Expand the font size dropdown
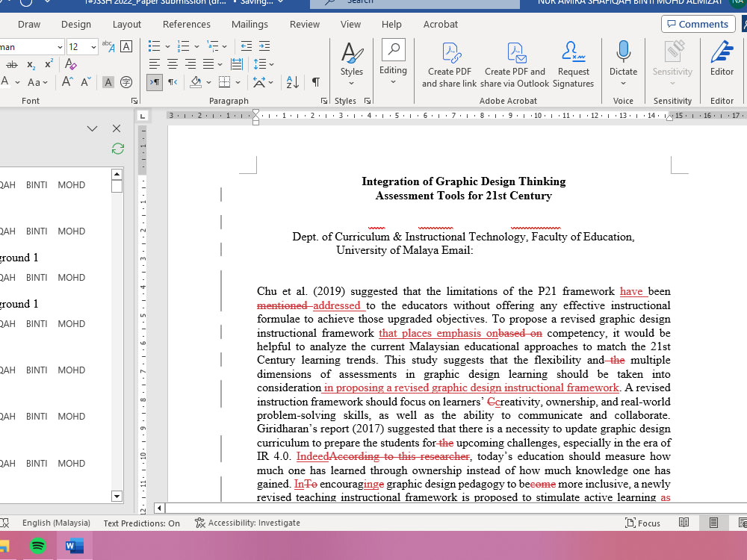 (x=93, y=46)
